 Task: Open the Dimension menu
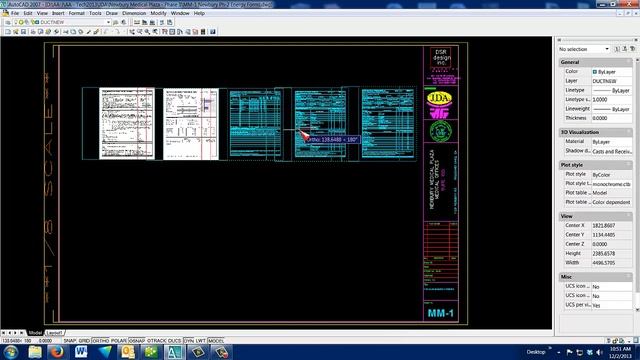tap(134, 13)
